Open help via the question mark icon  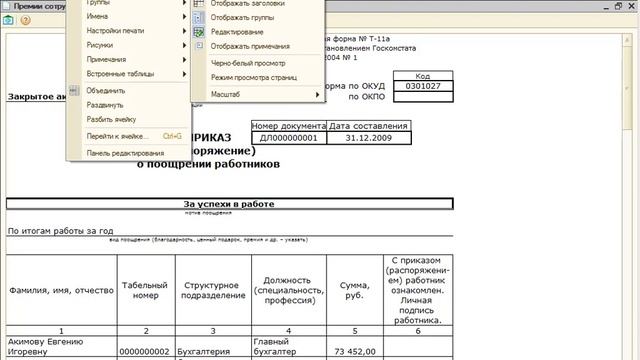tap(25, 20)
